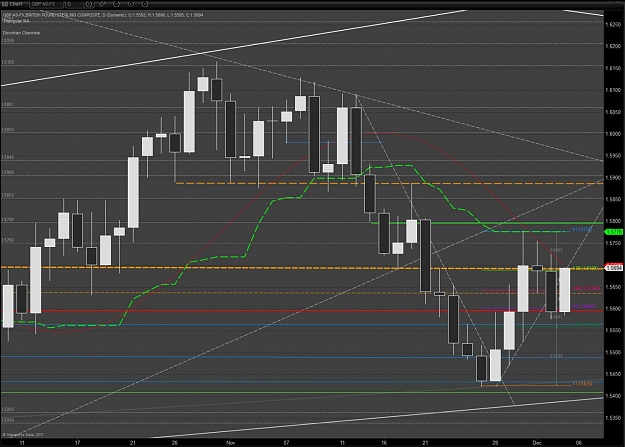Click the 26 date label on time axis
625x447 pixels.
[x=175, y=443]
